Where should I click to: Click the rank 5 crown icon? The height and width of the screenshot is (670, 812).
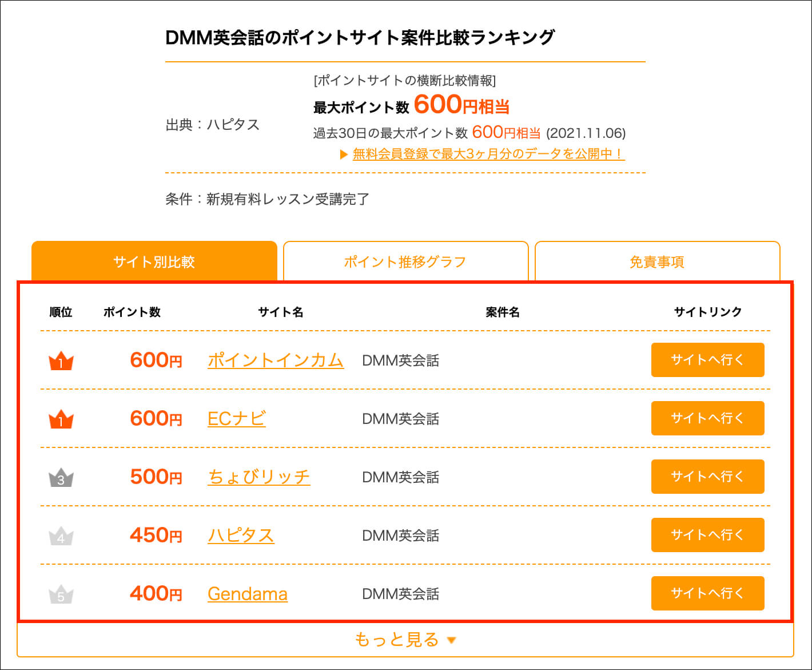tap(61, 595)
